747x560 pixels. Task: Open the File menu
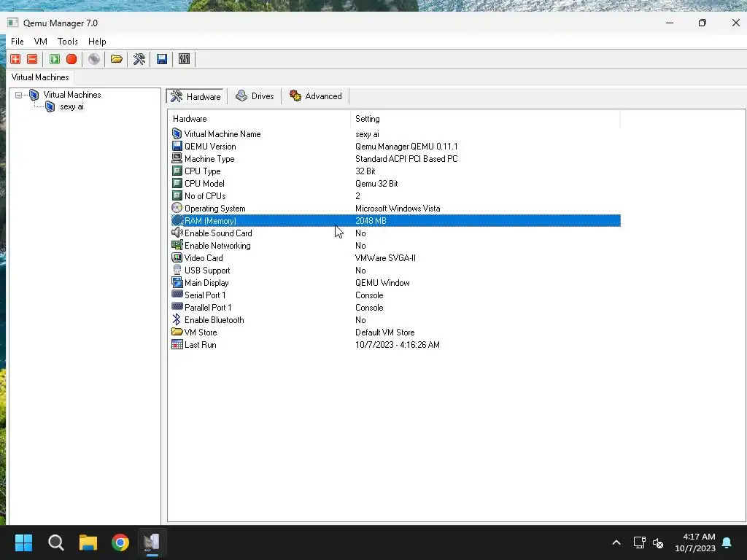18,42
